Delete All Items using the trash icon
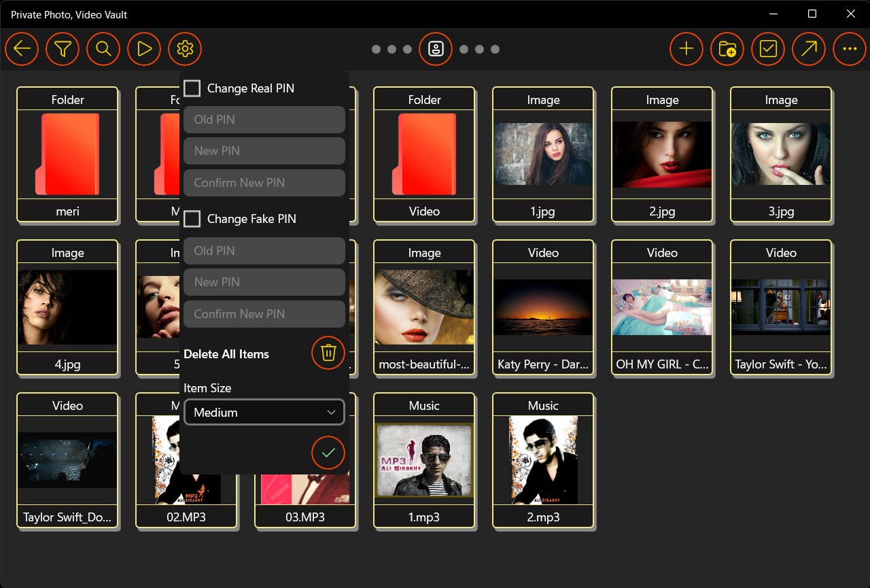This screenshot has width=870, height=588. [328, 353]
